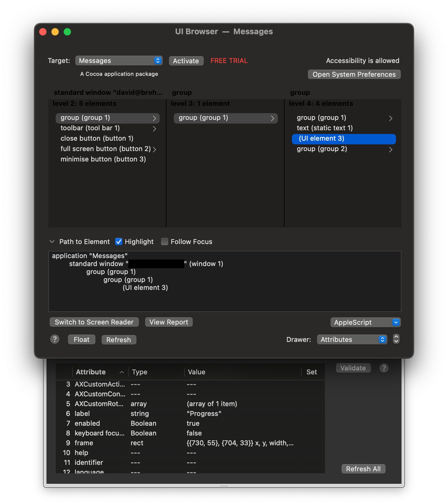The image size is (448, 504).
Task: Open System Preferences button
Action: [x=354, y=74]
